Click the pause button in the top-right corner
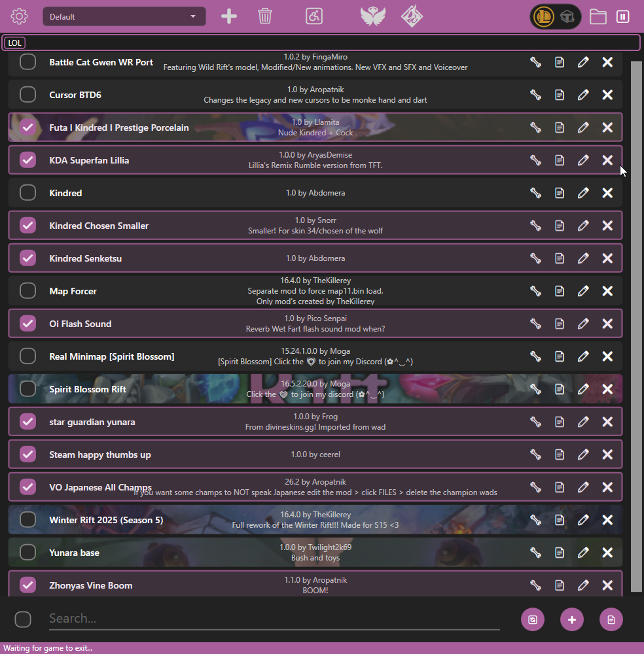 tap(622, 17)
